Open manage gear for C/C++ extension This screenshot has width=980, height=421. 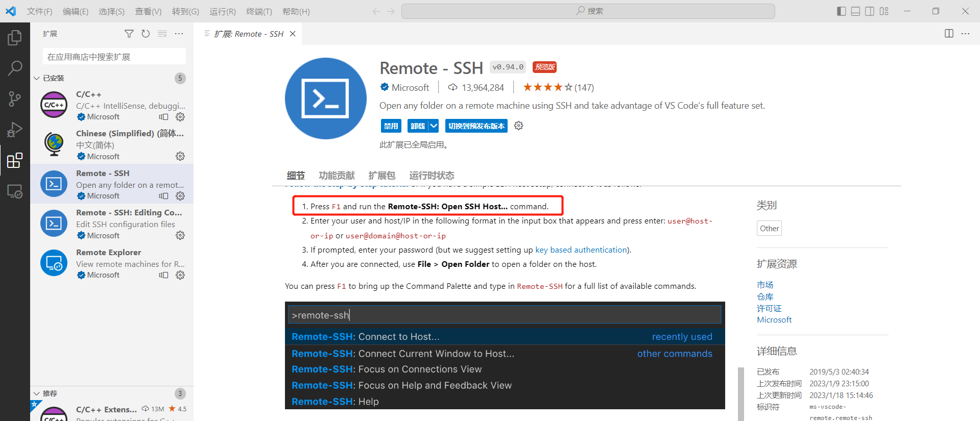tap(180, 117)
